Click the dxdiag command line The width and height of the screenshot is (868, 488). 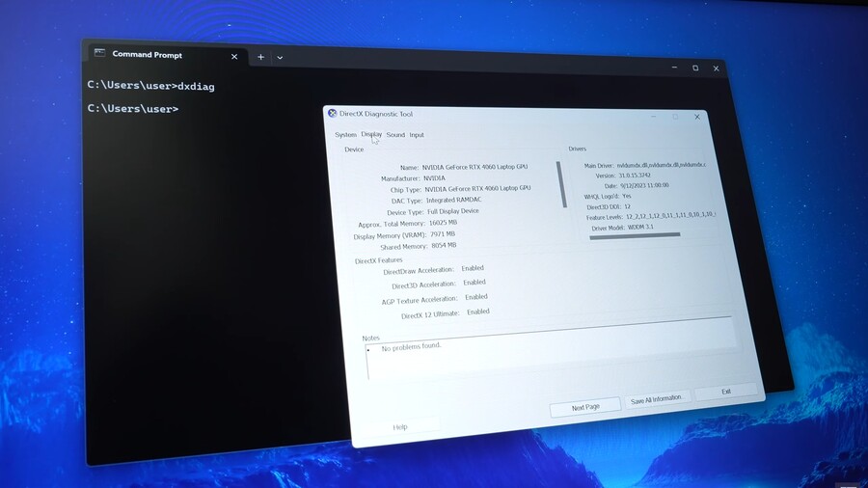150,86
